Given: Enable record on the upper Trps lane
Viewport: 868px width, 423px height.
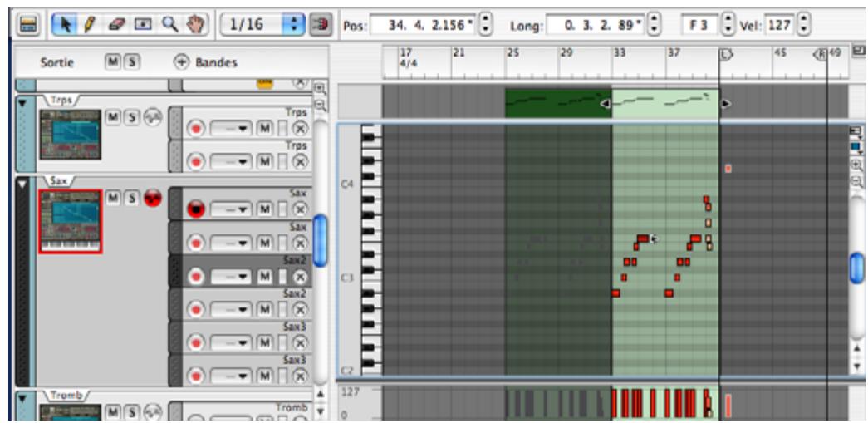Looking at the screenshot, I should [196, 129].
